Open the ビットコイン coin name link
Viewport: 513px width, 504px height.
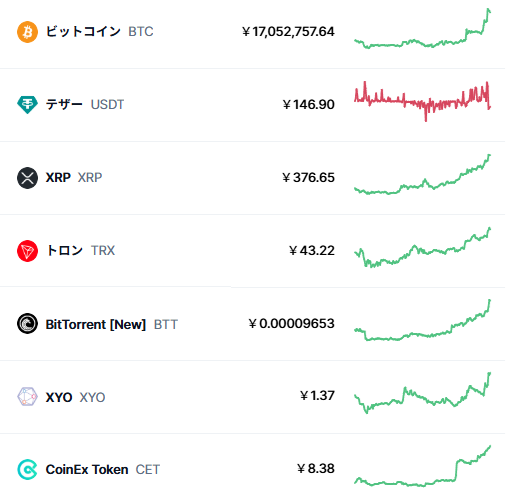click(x=83, y=32)
